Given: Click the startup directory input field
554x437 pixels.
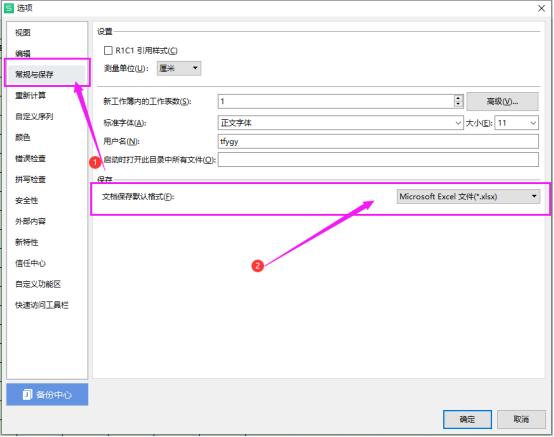Looking at the screenshot, I should (x=378, y=160).
